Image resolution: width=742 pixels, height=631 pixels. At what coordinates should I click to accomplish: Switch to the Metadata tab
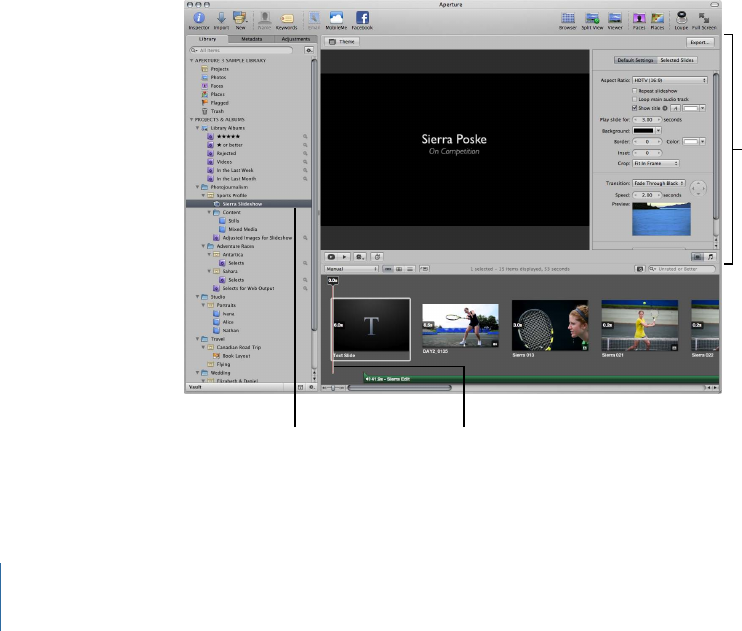coord(251,38)
